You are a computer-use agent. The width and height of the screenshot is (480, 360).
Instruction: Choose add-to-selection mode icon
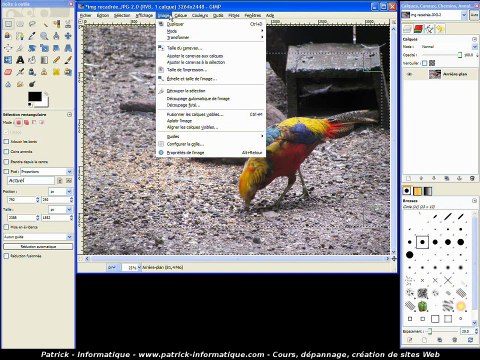(26, 123)
